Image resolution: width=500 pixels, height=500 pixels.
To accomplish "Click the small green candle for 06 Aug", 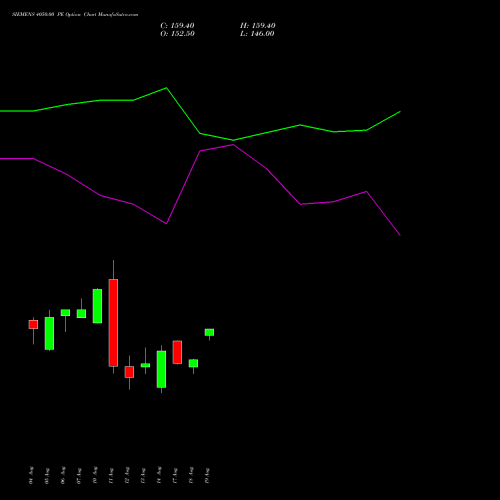I will pos(65,313).
